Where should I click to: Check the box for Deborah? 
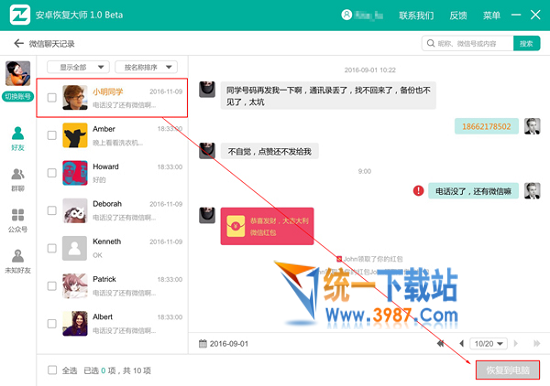[x=52, y=210]
